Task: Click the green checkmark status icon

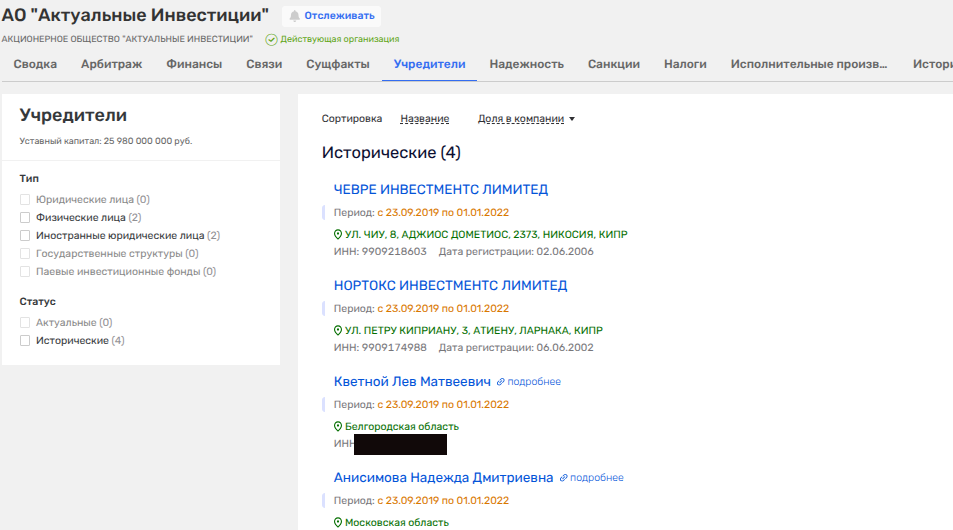Action: pyautogui.click(x=271, y=39)
